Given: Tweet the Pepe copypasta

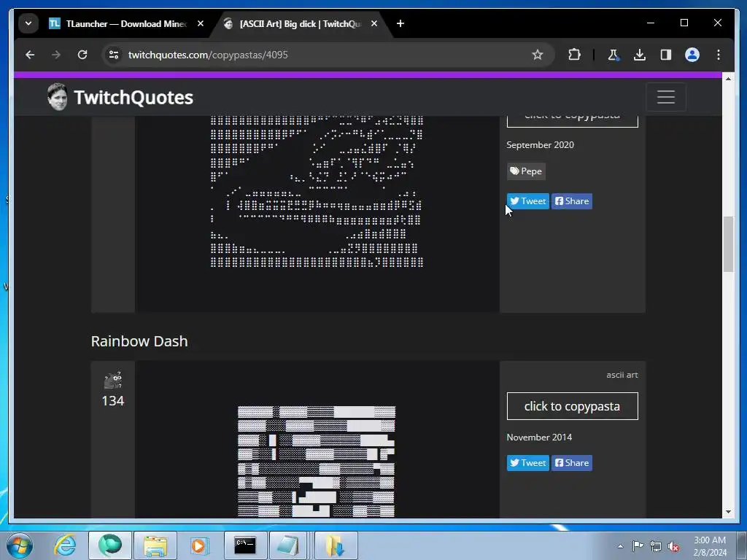Looking at the screenshot, I should tap(528, 201).
